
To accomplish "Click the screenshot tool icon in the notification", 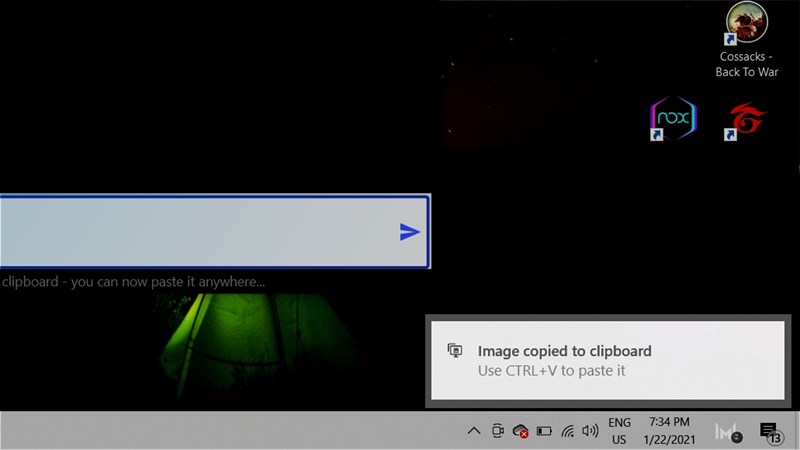I will [455, 351].
